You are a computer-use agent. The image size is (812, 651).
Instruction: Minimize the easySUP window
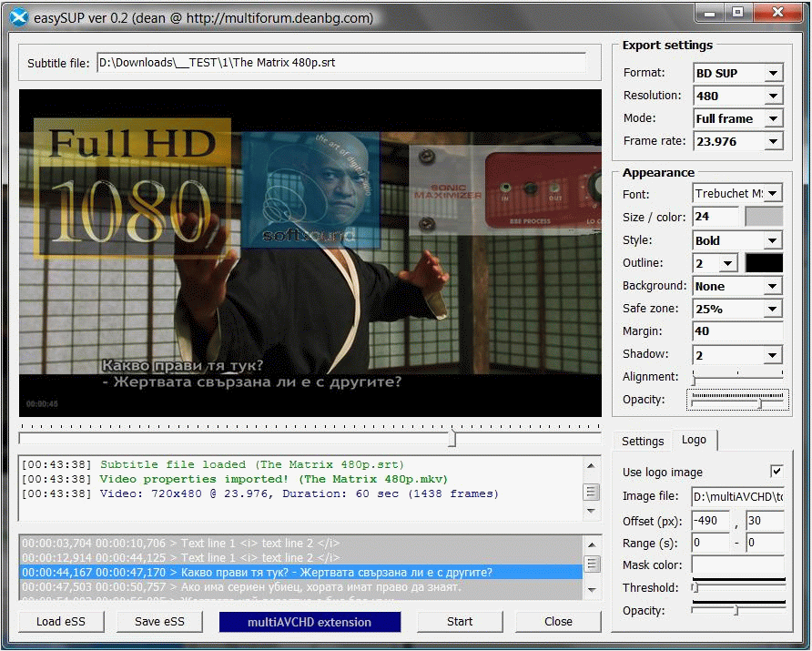[710, 13]
